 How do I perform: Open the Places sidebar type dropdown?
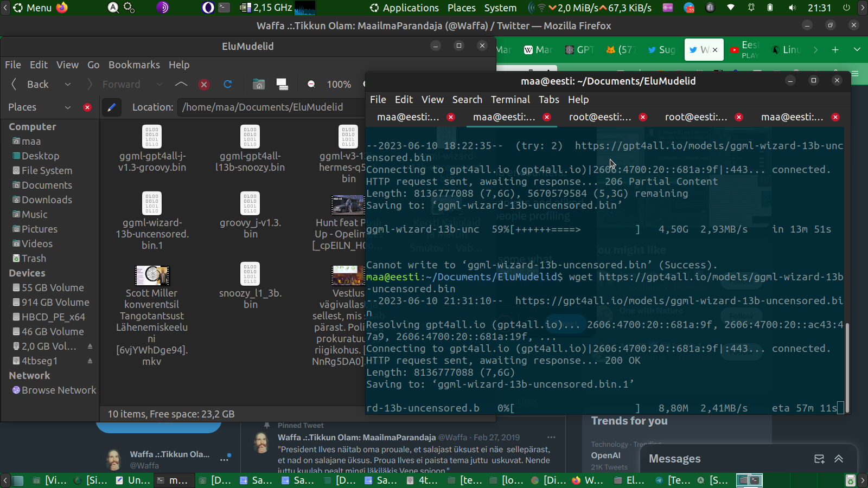[x=68, y=107]
